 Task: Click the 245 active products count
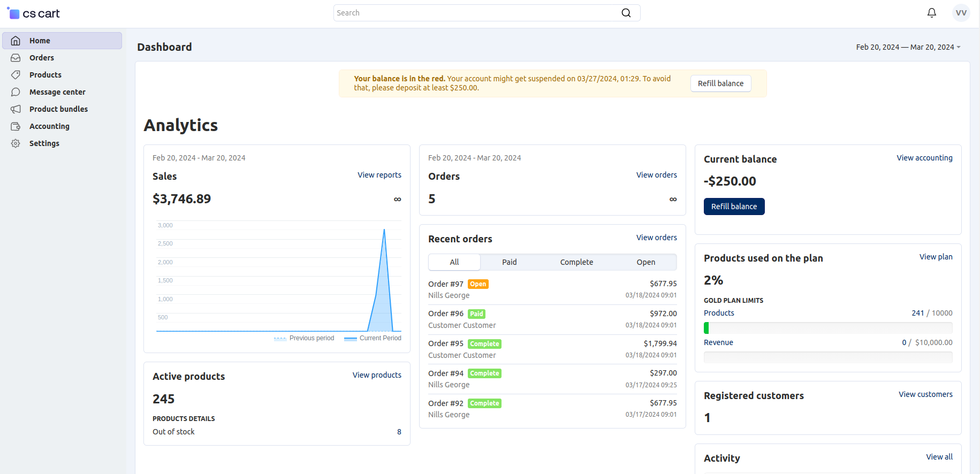tap(163, 399)
